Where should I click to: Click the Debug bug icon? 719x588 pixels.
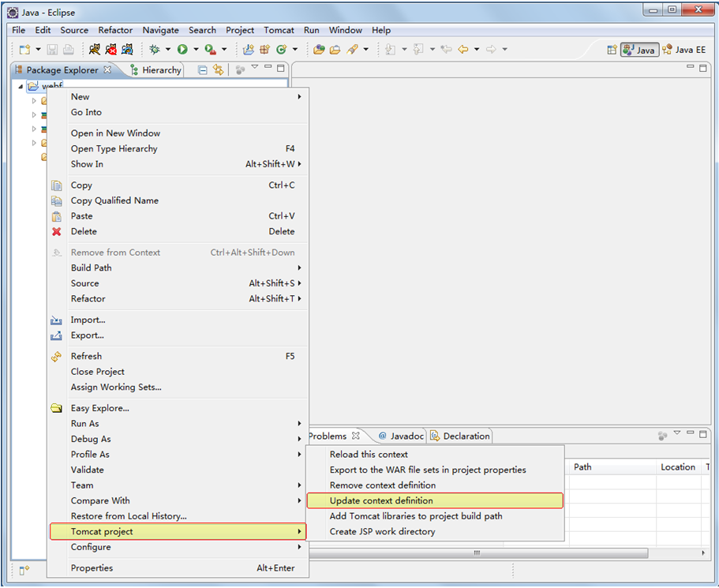click(x=155, y=49)
